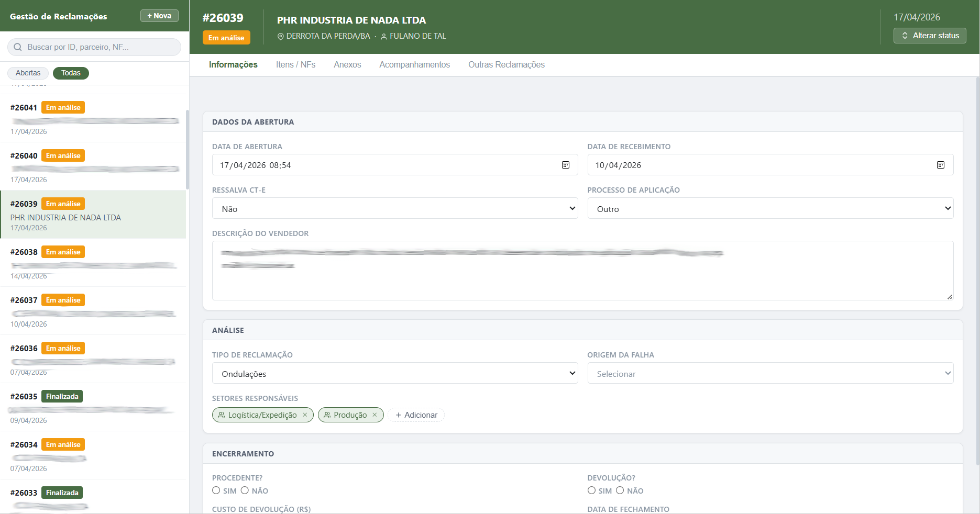Remove the Logística/Expedição sector tag
This screenshot has width=980, height=514.
(305, 415)
